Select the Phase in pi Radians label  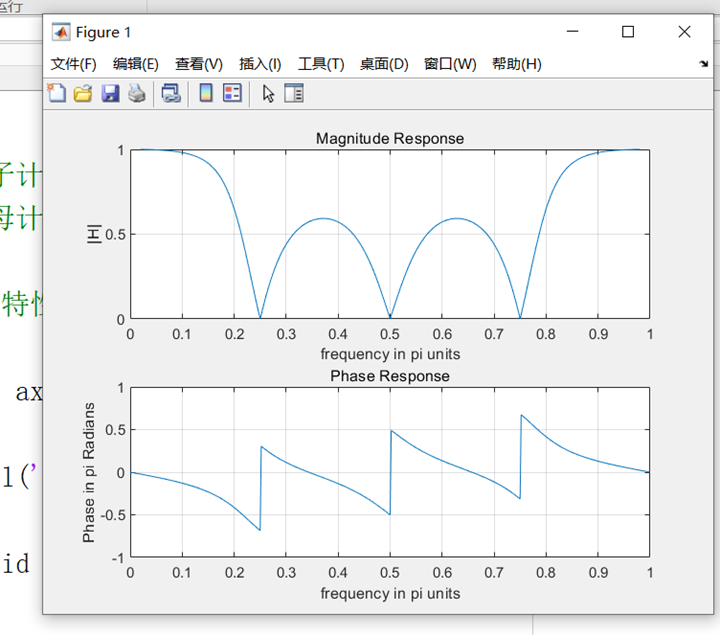(x=89, y=472)
